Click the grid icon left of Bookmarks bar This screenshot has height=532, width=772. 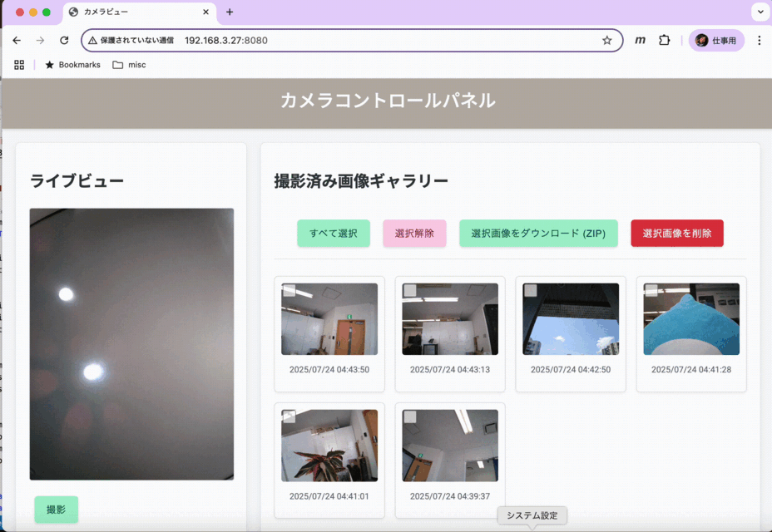18,64
